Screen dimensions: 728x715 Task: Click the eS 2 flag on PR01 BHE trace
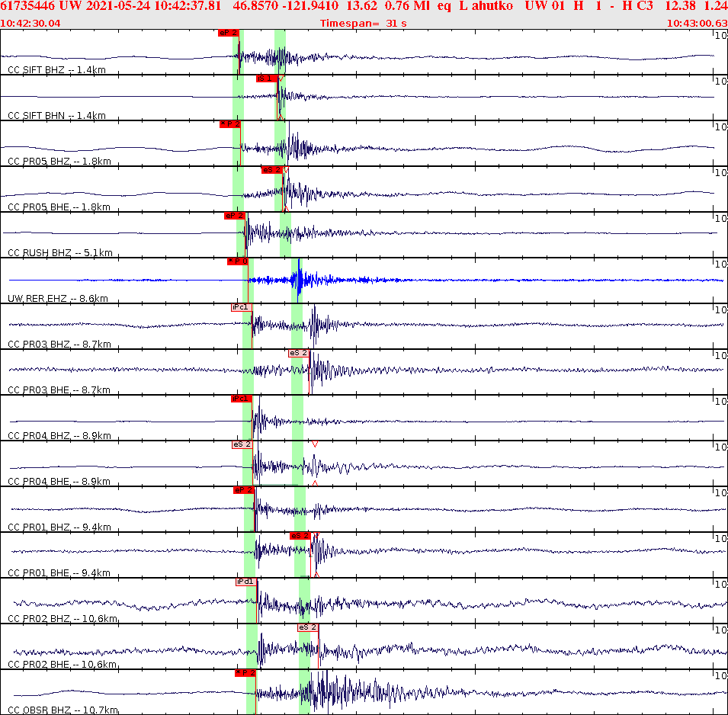click(x=300, y=535)
